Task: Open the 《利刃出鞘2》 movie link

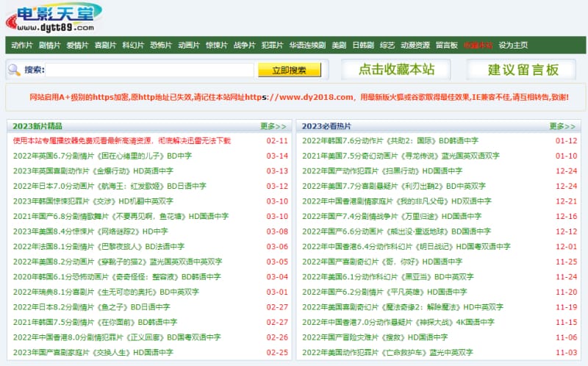Action: pos(394,186)
